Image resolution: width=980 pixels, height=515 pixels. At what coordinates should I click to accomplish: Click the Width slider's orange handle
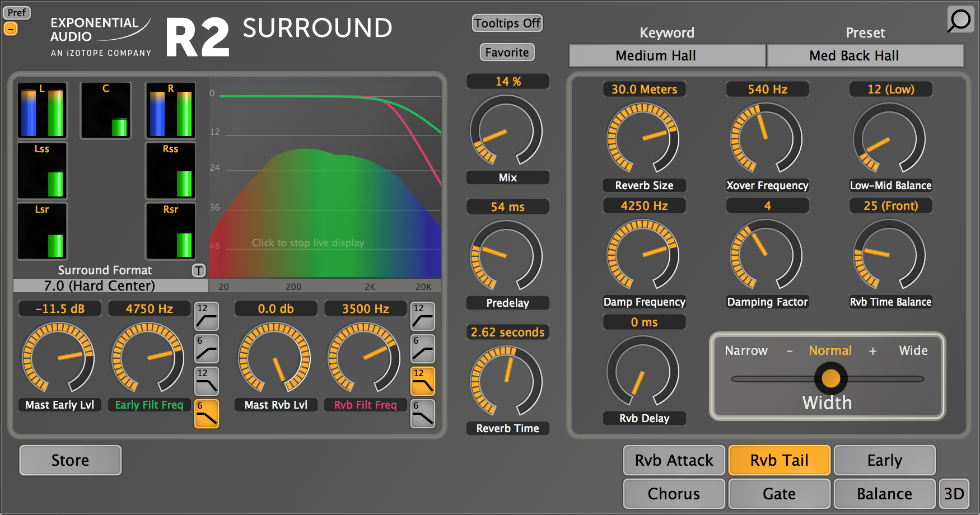click(x=830, y=378)
